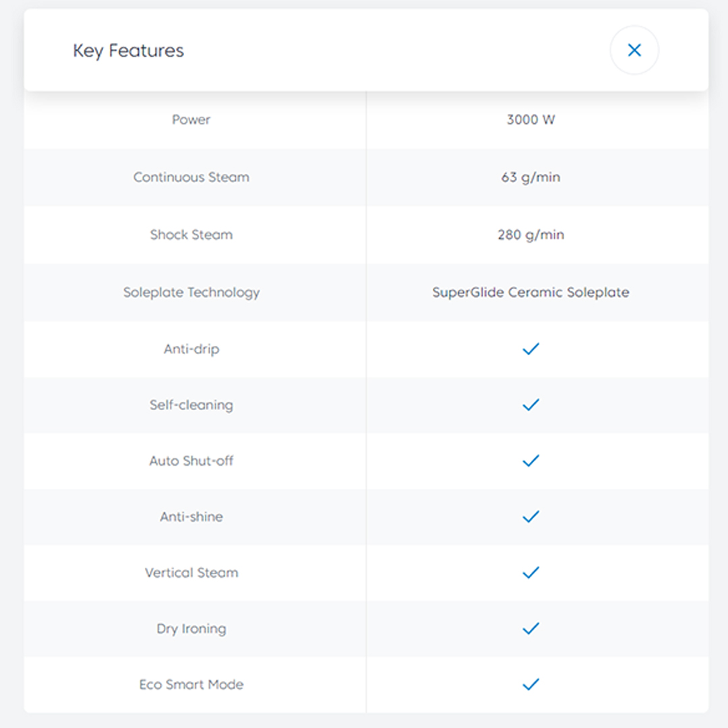This screenshot has height=728, width=728.
Task: Click the 3000 W power value
Action: [x=531, y=120]
